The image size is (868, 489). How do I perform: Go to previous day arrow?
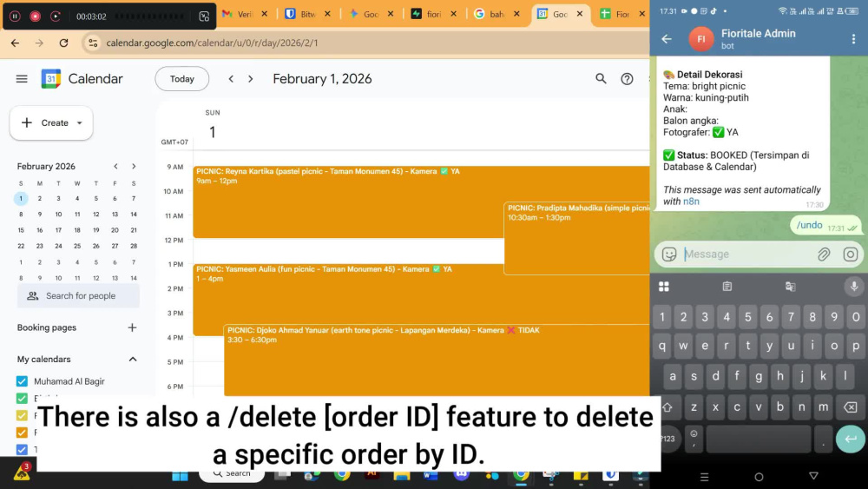tap(231, 79)
